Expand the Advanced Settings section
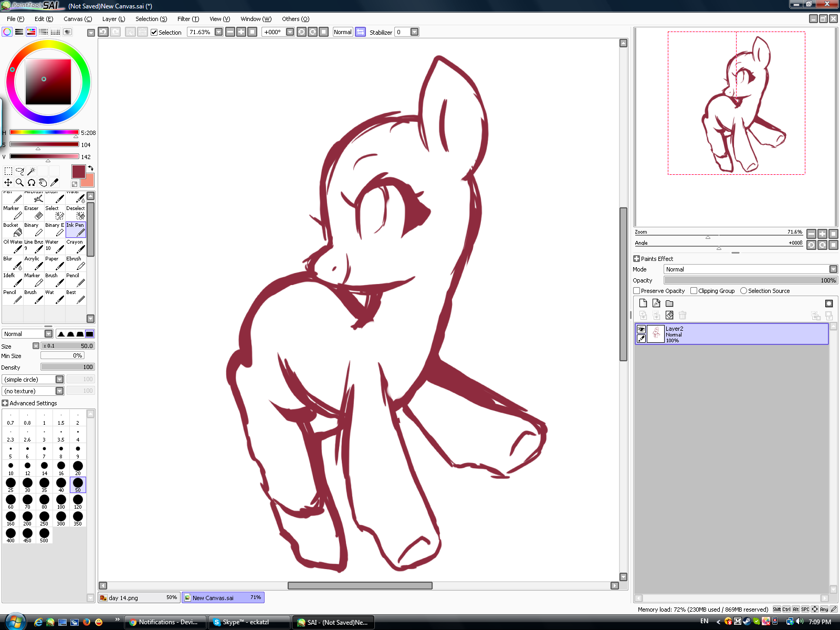This screenshot has width=840, height=630. tap(5, 403)
